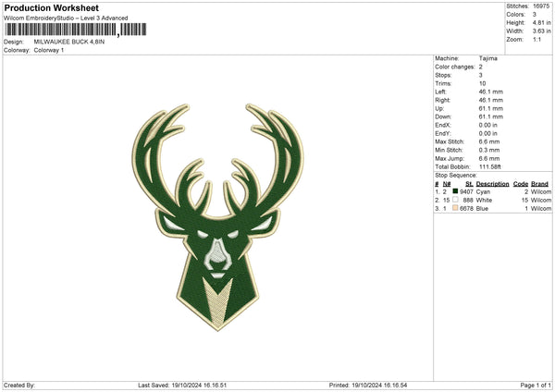Click the Zoom value 1:1
This screenshot has height=392, width=555.
click(x=536, y=39)
